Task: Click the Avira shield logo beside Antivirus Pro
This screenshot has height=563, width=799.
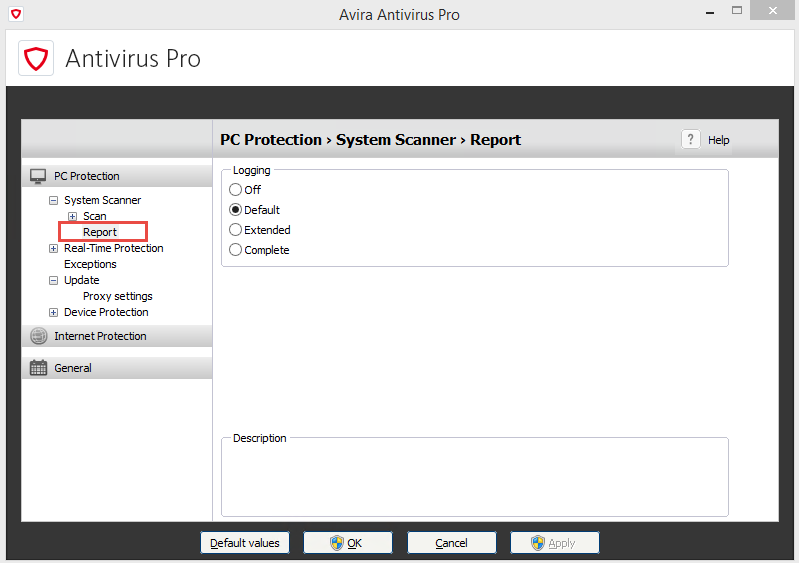Action: 36,58
